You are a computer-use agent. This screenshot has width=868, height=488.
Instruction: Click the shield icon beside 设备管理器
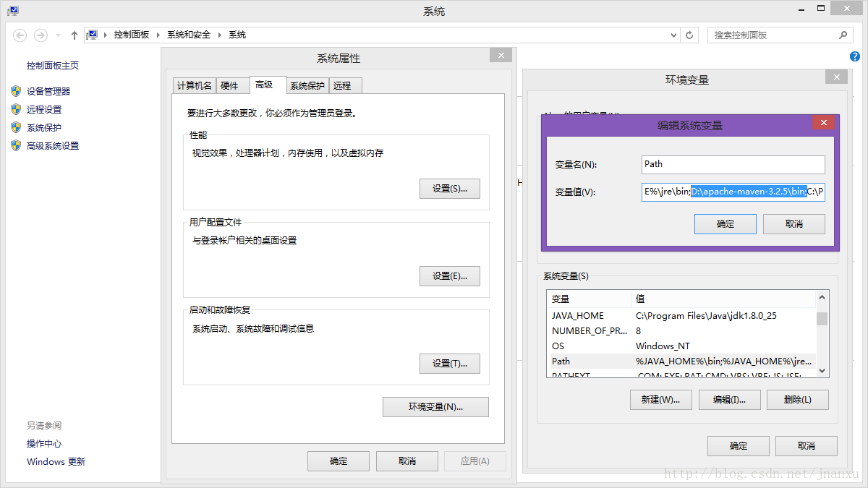pyautogui.click(x=16, y=91)
